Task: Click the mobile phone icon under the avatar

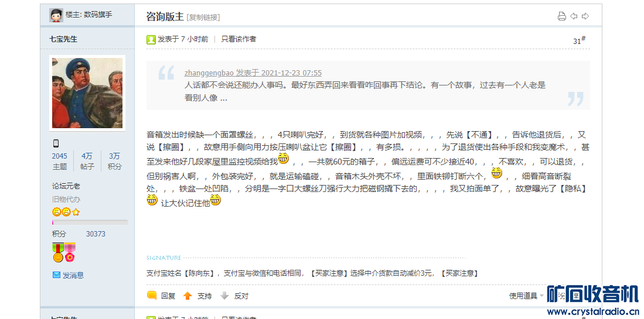Action: (x=56, y=143)
